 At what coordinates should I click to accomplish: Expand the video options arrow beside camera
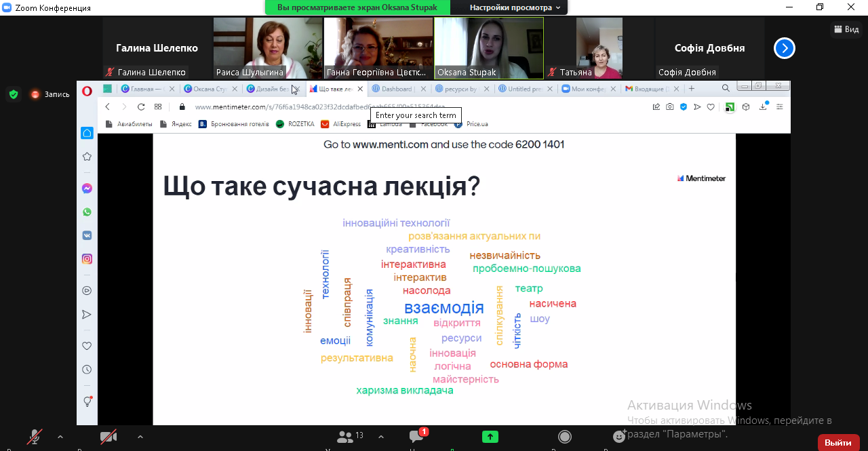[x=140, y=437]
